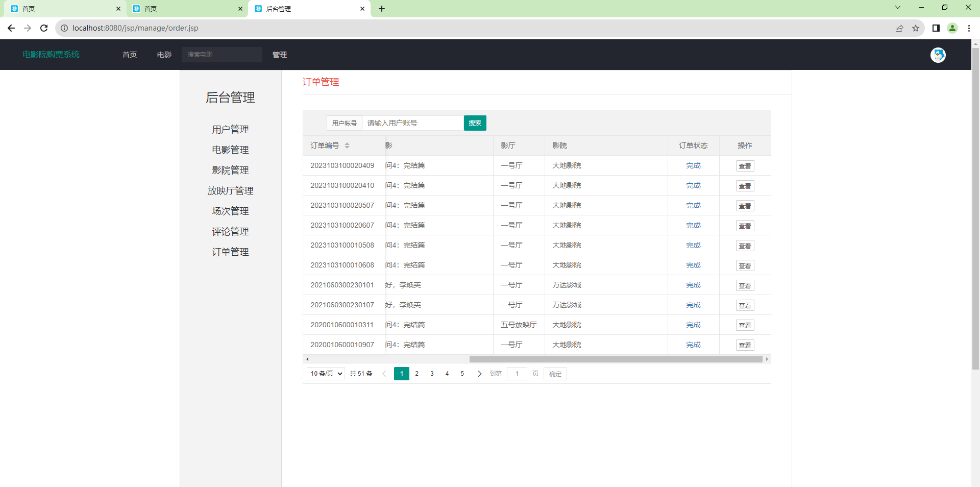Viewport: 980px width, 487px height.
Task: View order 2020010600010311
Action: [745, 325]
